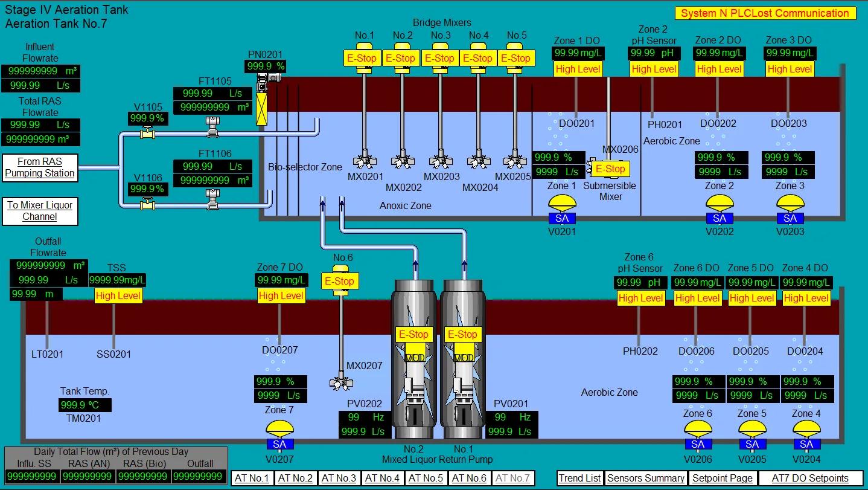The height and width of the screenshot is (490, 868).
Task: Switch to the AT No.3 tab
Action: coord(339,479)
